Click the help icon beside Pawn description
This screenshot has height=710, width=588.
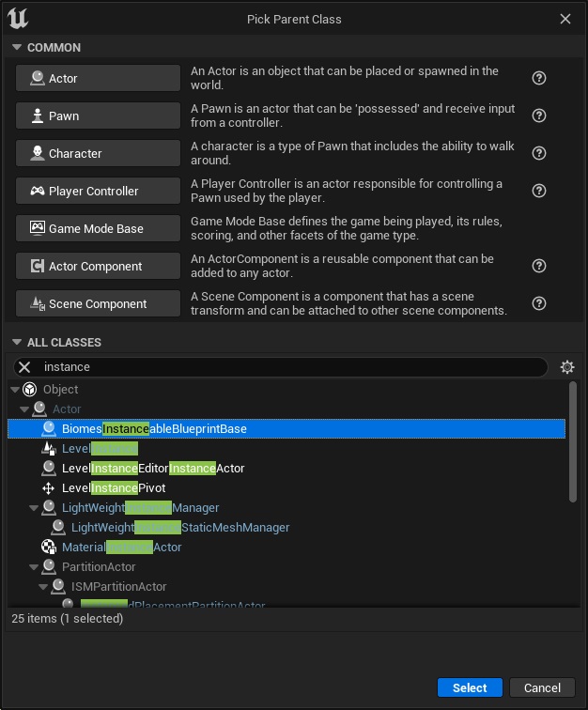[539, 116]
